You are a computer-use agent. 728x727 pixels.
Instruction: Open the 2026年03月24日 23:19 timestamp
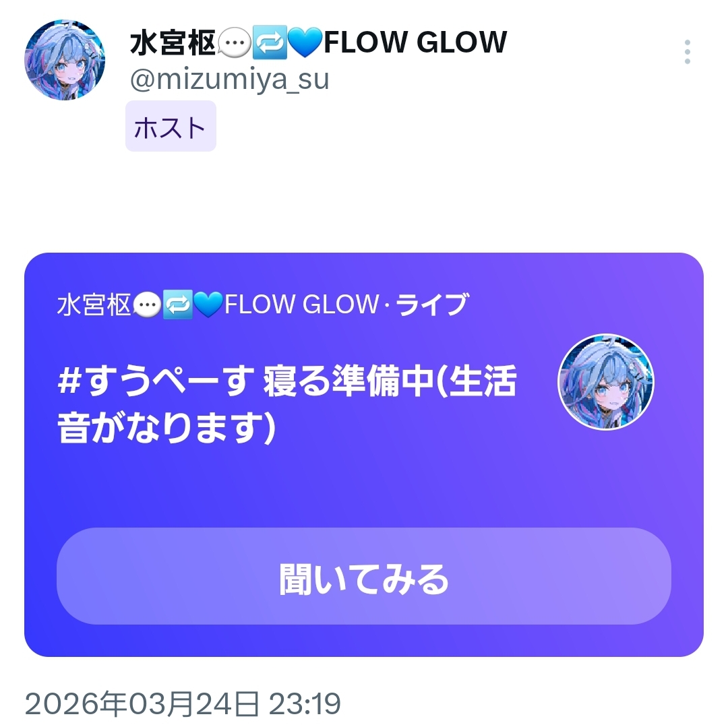coord(183,704)
